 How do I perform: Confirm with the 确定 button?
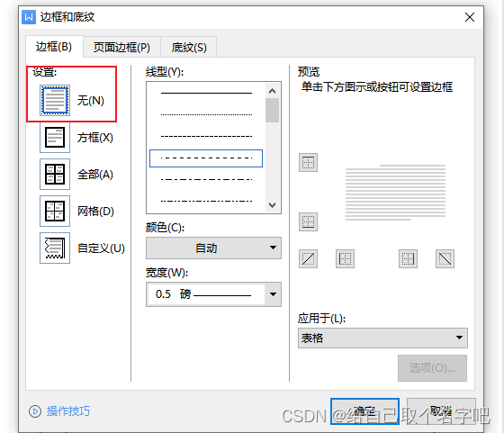click(364, 411)
